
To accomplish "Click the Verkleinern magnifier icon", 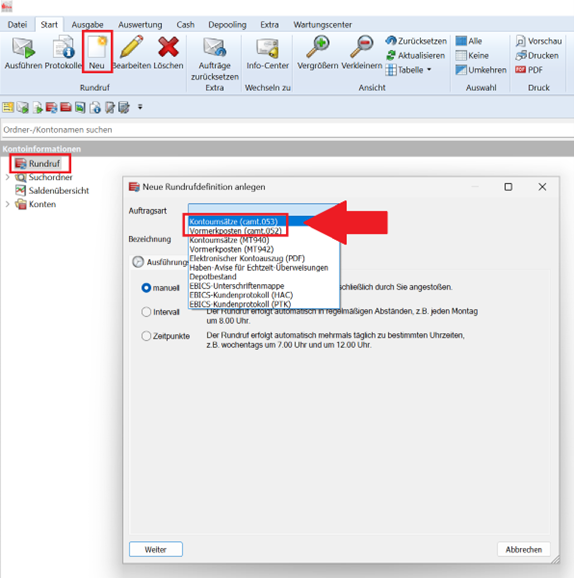I will [x=362, y=47].
